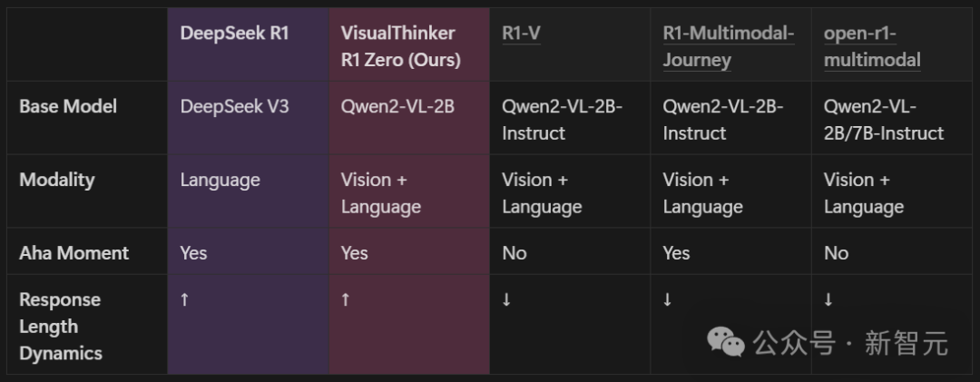Click the down arrow in the R1-V column
The width and height of the screenshot is (980, 382).
507,299
